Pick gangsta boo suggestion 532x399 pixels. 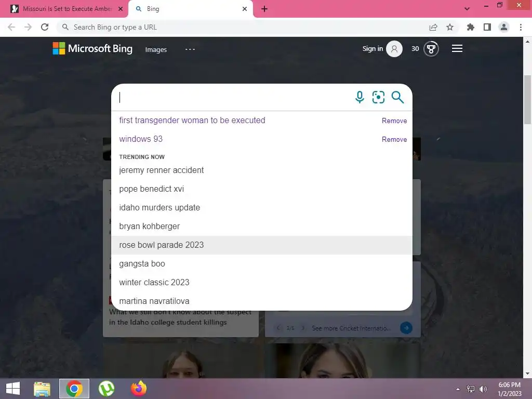pyautogui.click(x=262, y=263)
